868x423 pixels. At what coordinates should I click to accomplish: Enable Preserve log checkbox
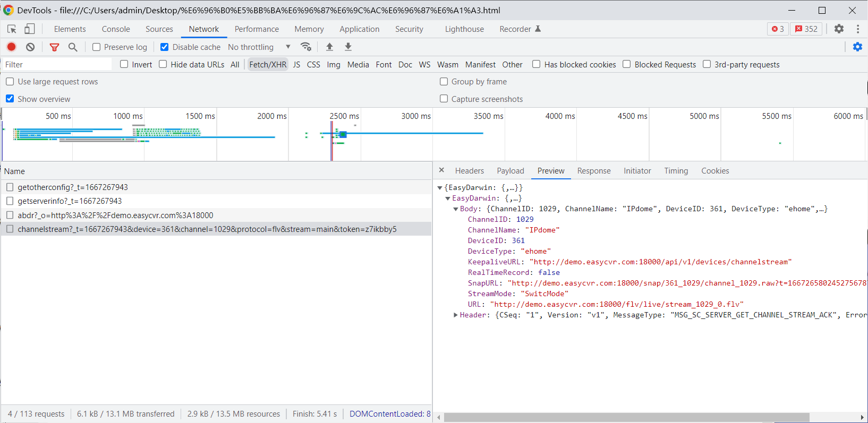97,47
